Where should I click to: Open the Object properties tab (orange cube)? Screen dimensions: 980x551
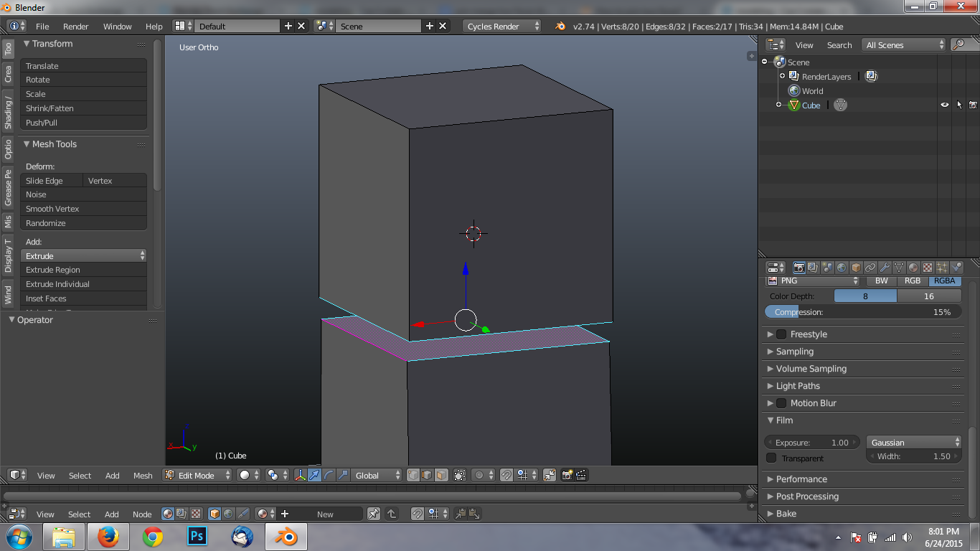pyautogui.click(x=856, y=267)
